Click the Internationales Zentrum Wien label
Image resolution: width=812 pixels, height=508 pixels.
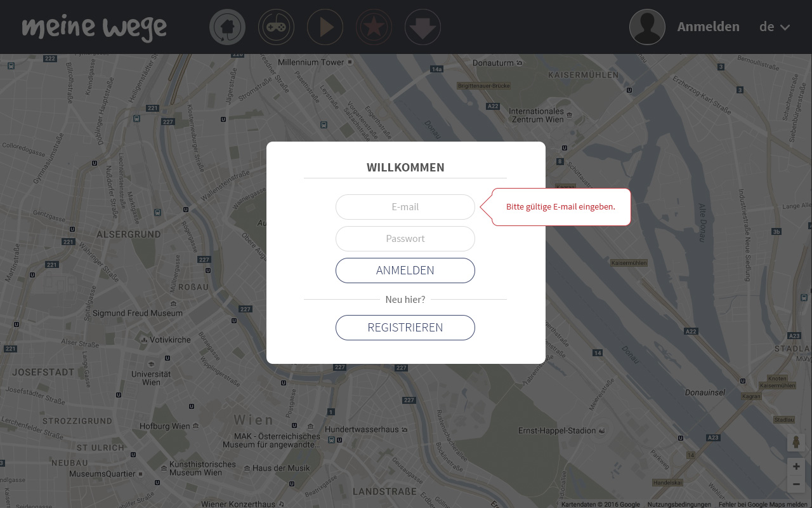click(536, 115)
